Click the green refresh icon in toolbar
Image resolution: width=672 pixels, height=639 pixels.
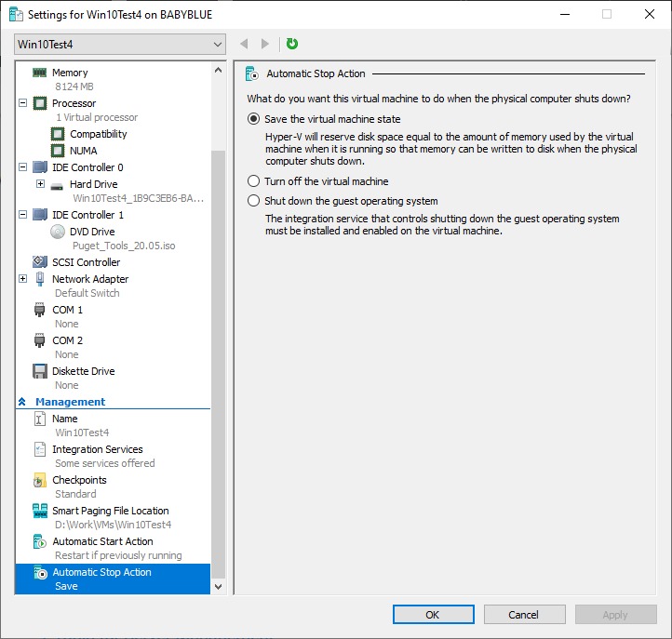(x=292, y=44)
